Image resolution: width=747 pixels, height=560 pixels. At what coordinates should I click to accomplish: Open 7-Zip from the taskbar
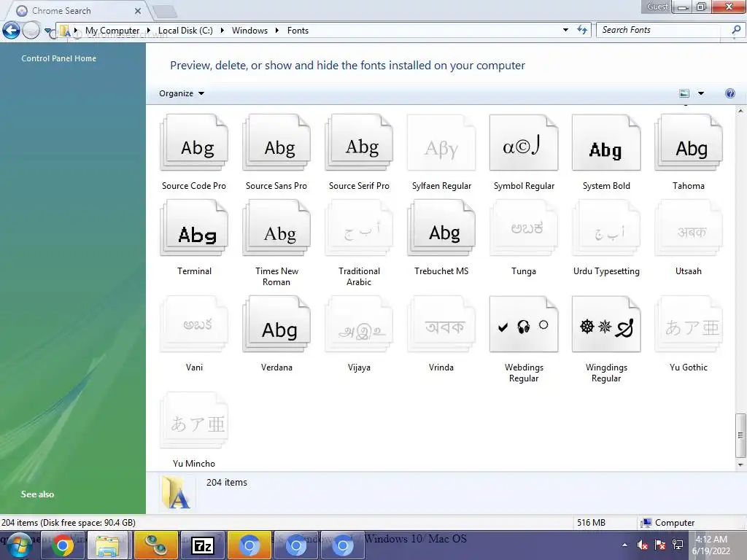click(x=203, y=545)
